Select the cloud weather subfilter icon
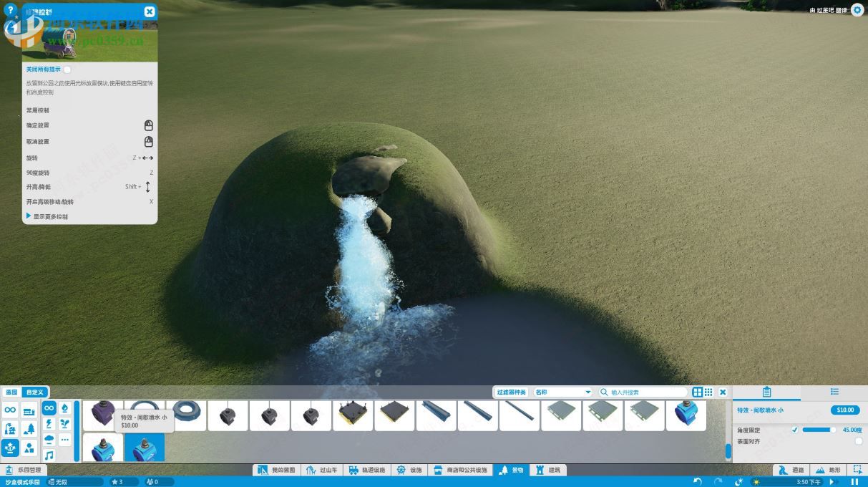868x487 pixels. (x=49, y=440)
